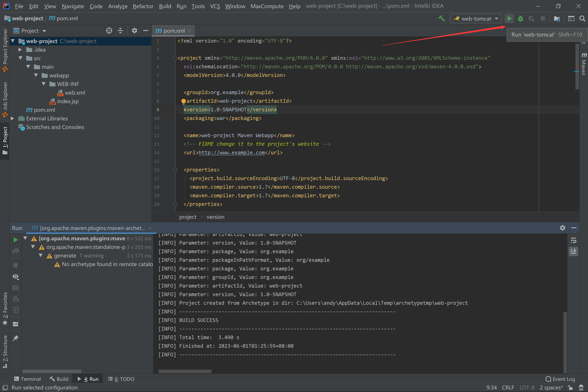588x392 pixels.
Task: Open the Project panel settings gear
Action: click(x=135, y=31)
